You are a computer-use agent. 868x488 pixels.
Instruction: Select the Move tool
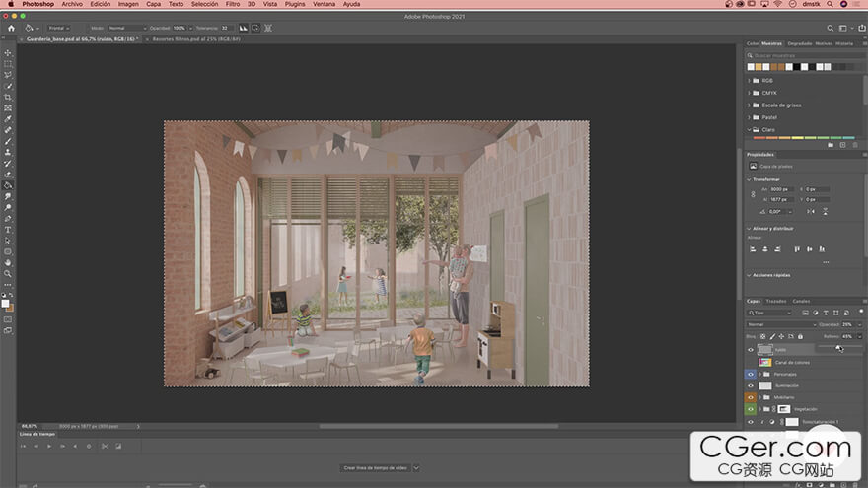pyautogui.click(x=8, y=52)
